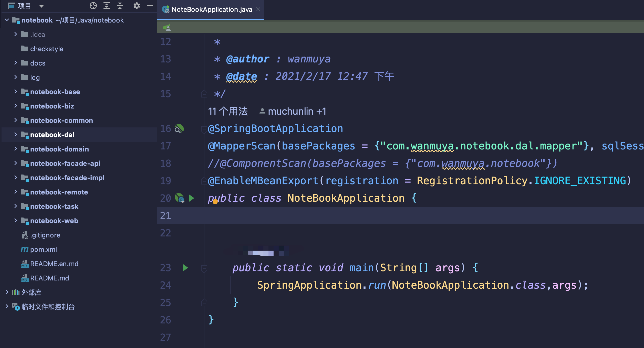
Task: Select the notebook-task module label
Action: click(54, 206)
